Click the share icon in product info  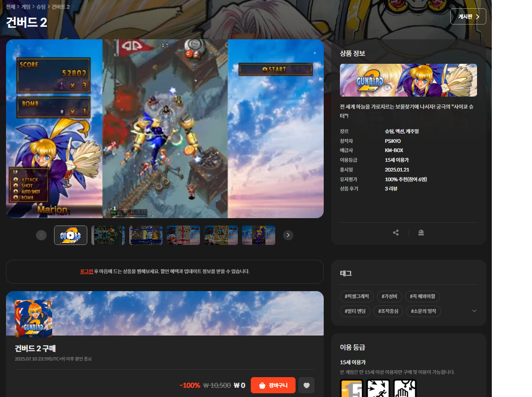click(396, 232)
